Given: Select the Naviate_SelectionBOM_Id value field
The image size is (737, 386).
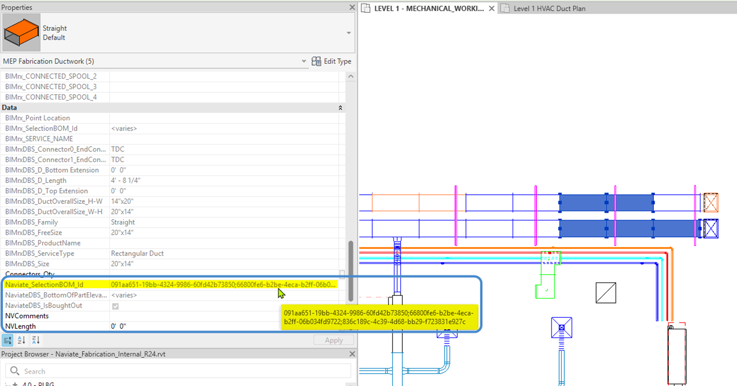Looking at the screenshot, I should point(224,284).
